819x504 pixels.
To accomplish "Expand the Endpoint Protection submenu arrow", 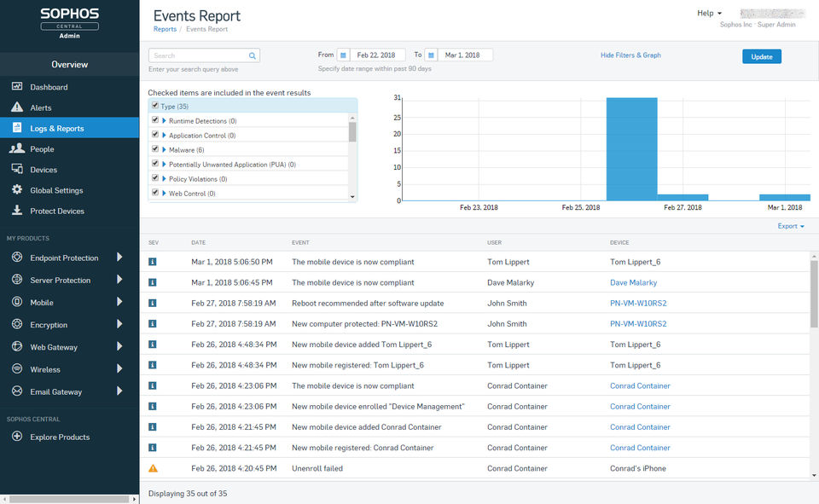I will (x=119, y=258).
